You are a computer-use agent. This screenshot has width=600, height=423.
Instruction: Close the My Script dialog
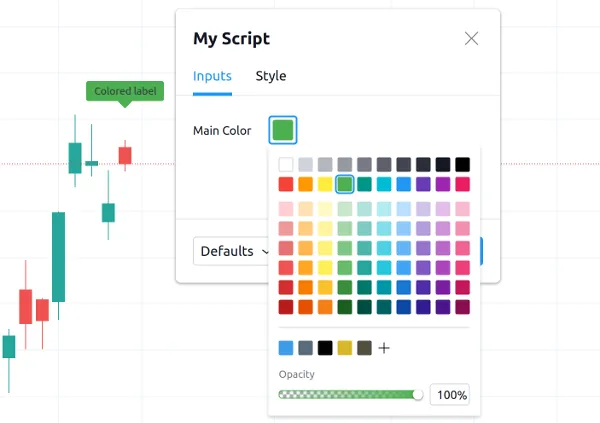click(472, 39)
